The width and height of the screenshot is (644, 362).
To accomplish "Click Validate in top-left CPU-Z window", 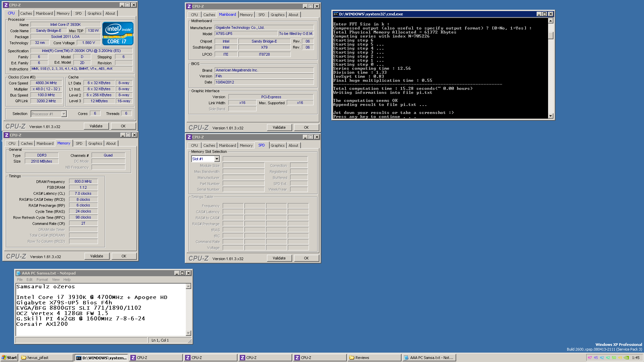I will tap(96, 126).
